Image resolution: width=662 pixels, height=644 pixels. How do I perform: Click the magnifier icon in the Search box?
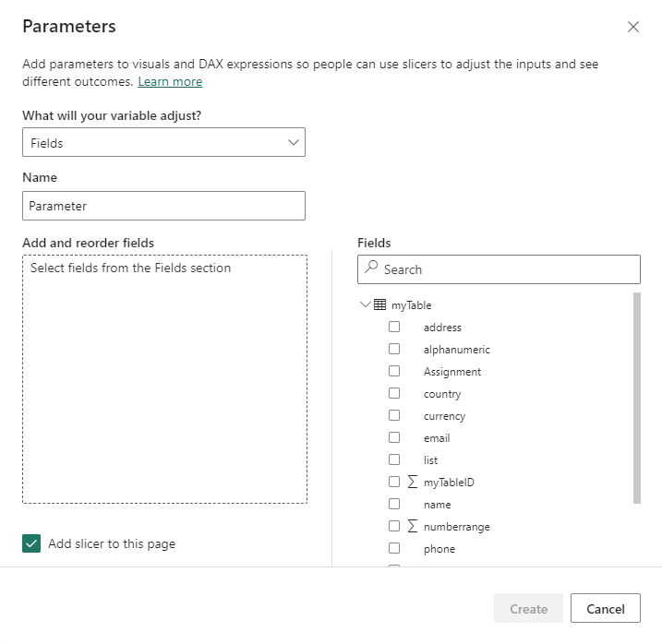371,268
